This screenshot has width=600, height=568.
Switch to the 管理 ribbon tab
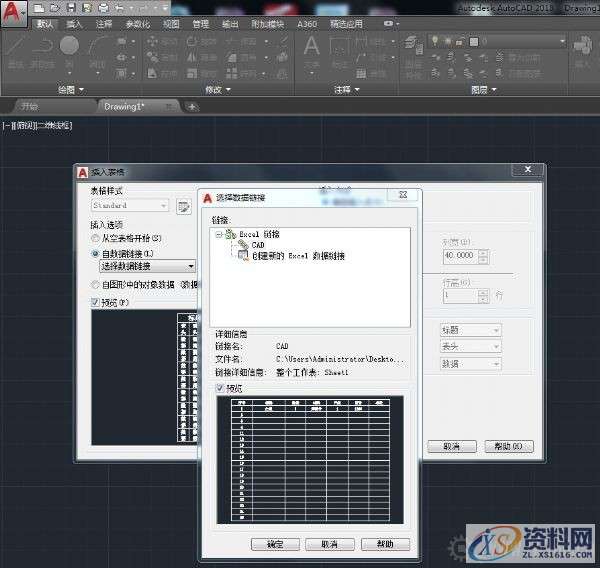click(x=201, y=24)
